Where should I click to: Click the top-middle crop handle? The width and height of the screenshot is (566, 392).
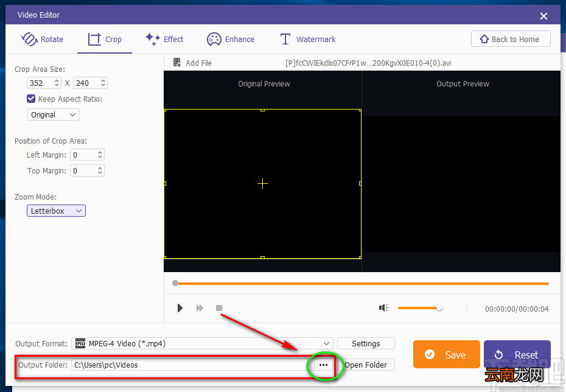point(262,110)
